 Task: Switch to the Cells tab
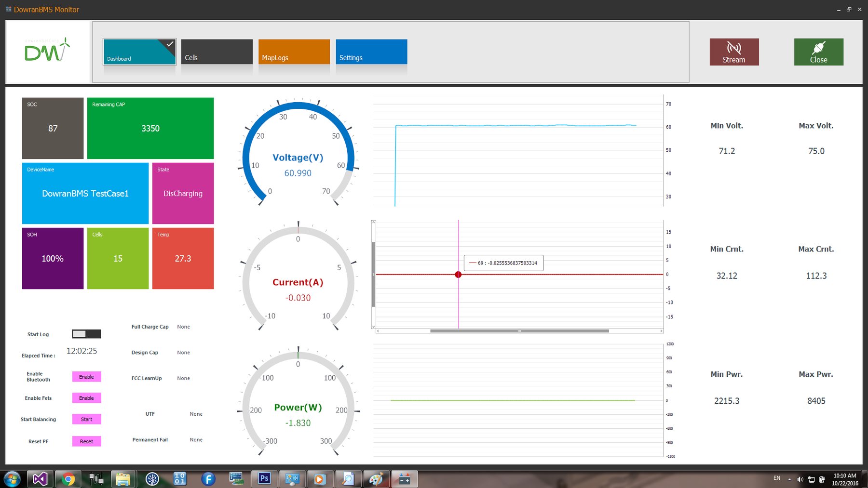[216, 52]
